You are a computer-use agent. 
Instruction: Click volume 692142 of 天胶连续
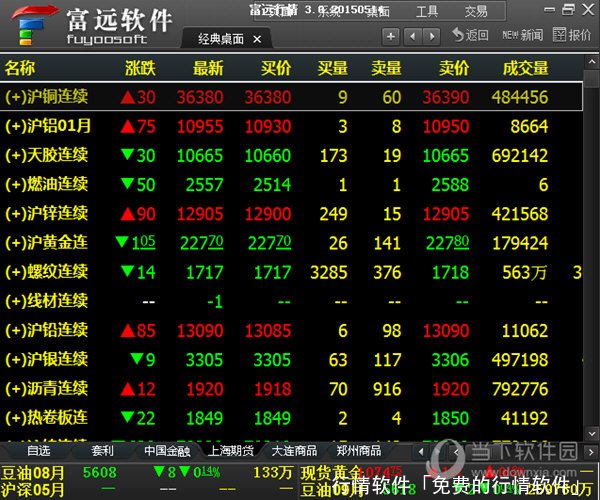520,155
